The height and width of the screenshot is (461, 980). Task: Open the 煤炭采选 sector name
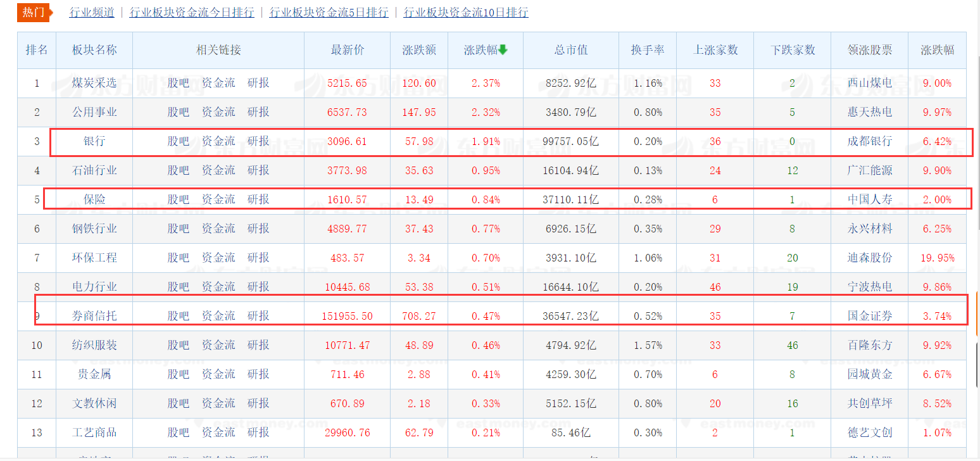94,83
